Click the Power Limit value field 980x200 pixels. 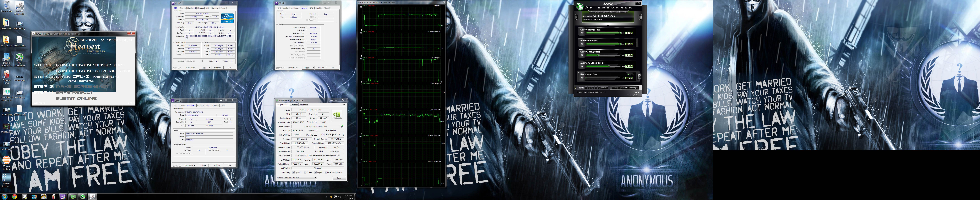tap(629, 44)
